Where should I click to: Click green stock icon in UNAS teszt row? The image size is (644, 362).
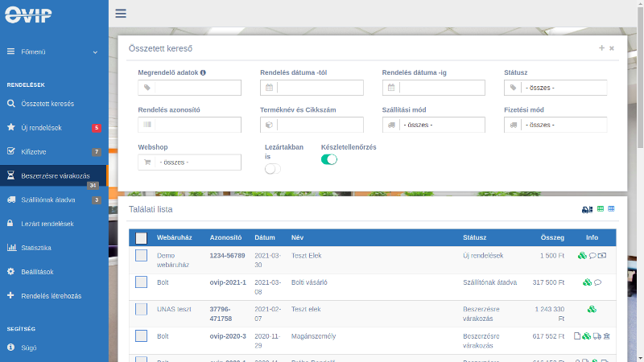tap(592, 310)
